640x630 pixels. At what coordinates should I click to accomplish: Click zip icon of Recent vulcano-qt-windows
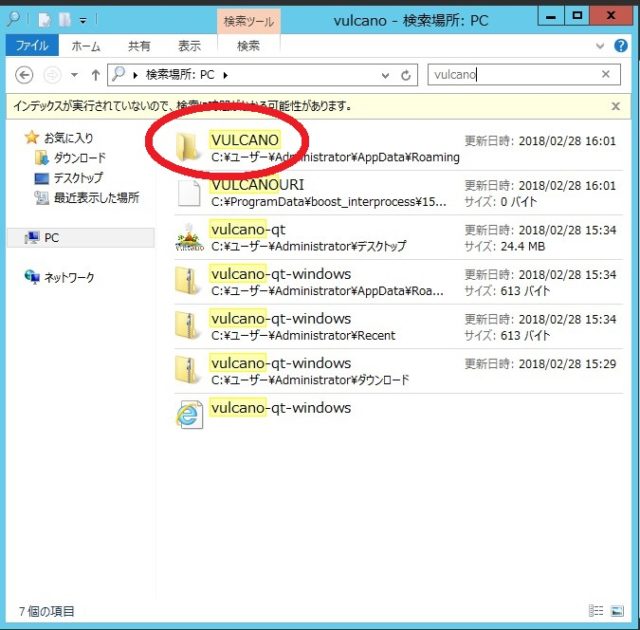point(188,326)
